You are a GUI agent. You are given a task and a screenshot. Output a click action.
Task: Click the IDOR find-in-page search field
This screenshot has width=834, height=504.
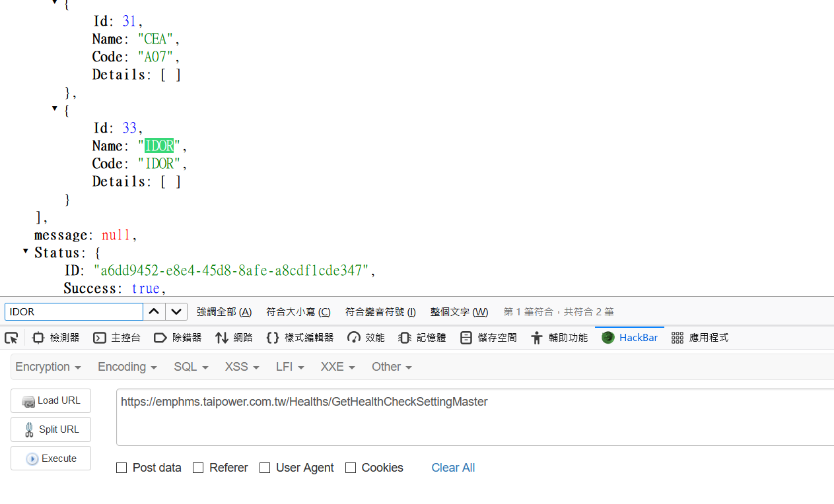click(x=74, y=311)
